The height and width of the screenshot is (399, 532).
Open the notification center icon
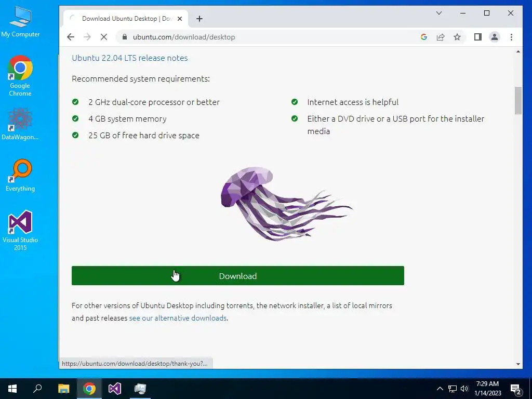[516, 390]
